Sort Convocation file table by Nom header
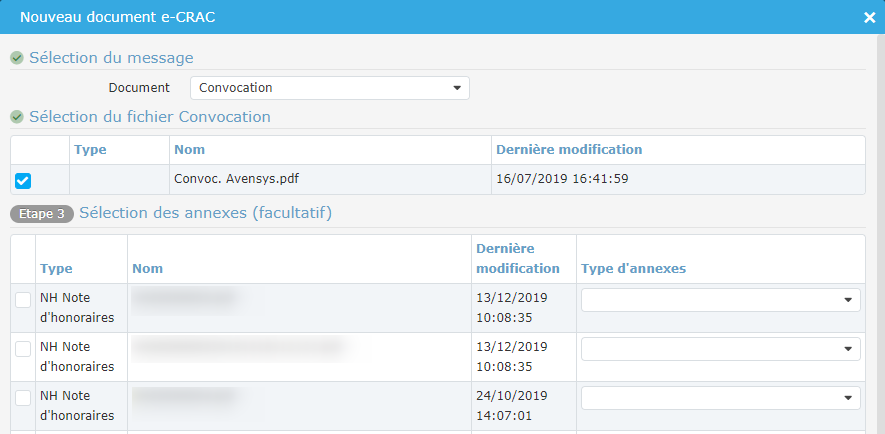Image resolution: width=885 pixels, height=434 pixels. point(187,150)
